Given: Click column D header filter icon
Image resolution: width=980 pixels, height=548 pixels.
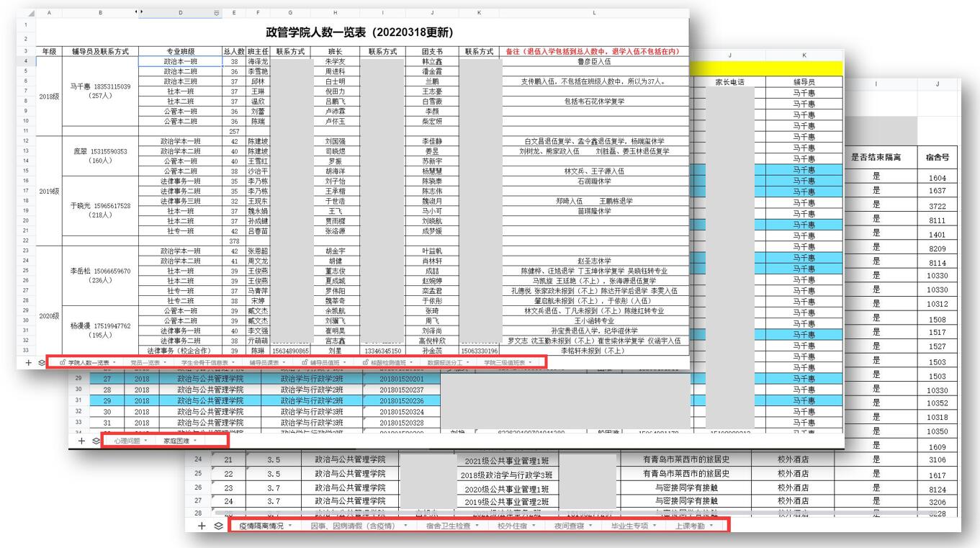Looking at the screenshot, I should pos(216,13).
